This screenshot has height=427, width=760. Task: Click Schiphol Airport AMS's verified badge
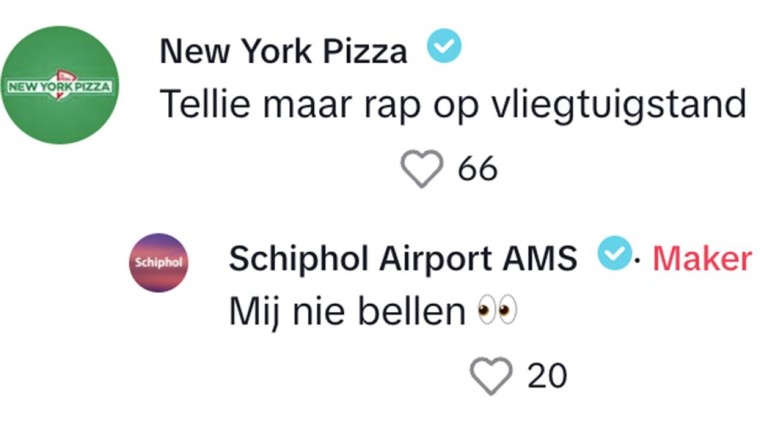tap(613, 256)
